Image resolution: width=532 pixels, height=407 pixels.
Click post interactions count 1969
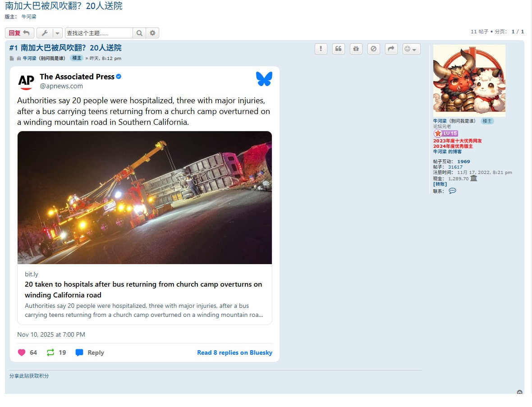pyautogui.click(x=463, y=161)
